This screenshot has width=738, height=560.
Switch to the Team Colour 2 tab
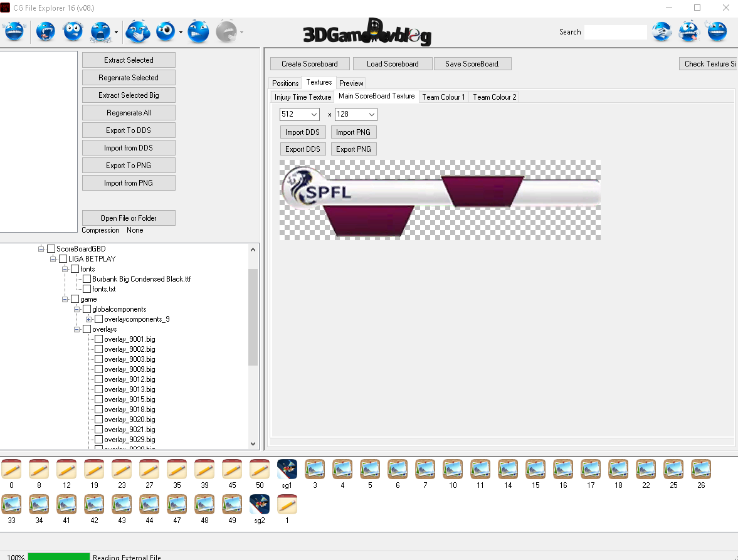click(494, 97)
